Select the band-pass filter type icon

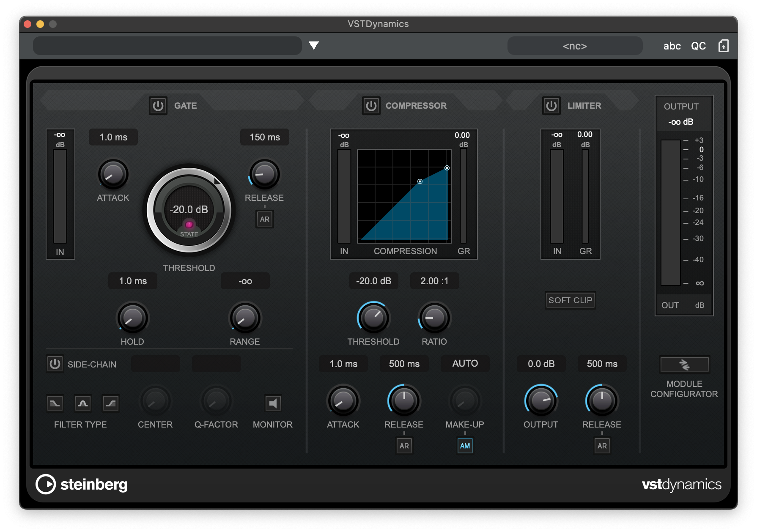pyautogui.click(x=83, y=403)
